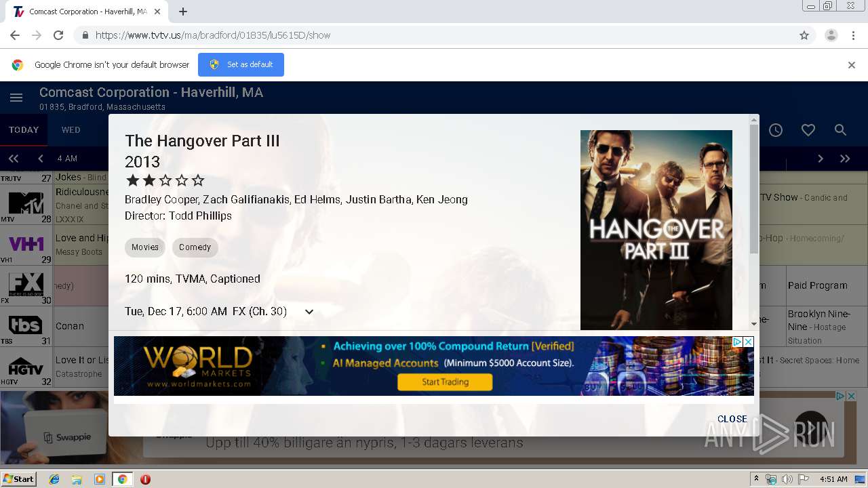The height and width of the screenshot is (488, 868).
Task: Open the hamburger navigation menu
Action: click(x=16, y=98)
